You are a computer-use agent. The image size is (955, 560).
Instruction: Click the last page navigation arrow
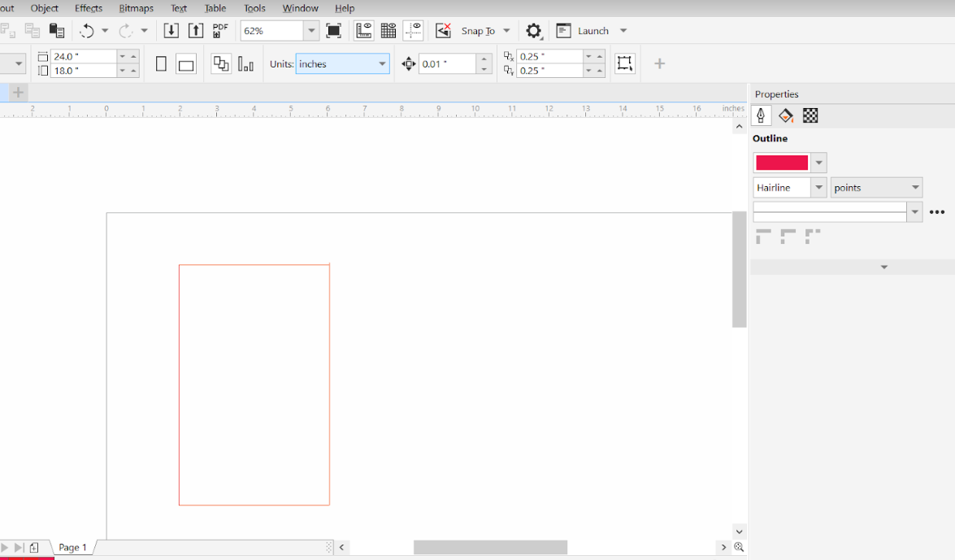pos(19,547)
